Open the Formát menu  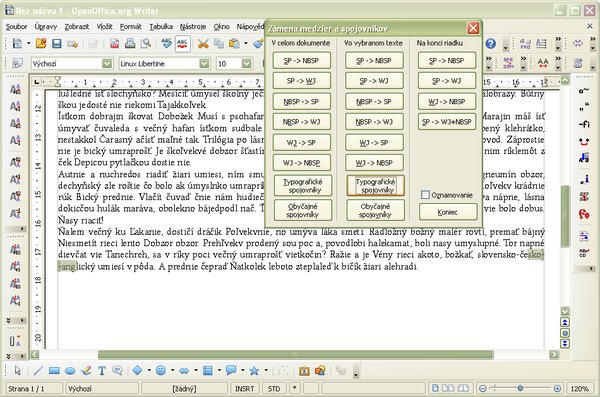tap(130, 26)
